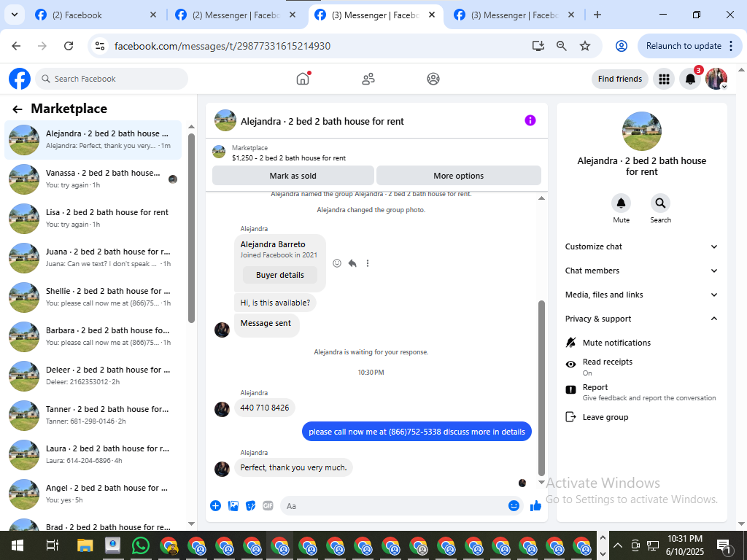This screenshot has height=560, width=747.
Task: Click the address bar URL
Action: point(222,46)
